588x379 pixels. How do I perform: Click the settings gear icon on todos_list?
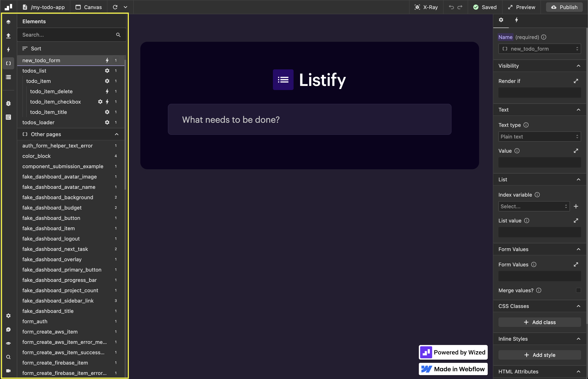(106, 70)
